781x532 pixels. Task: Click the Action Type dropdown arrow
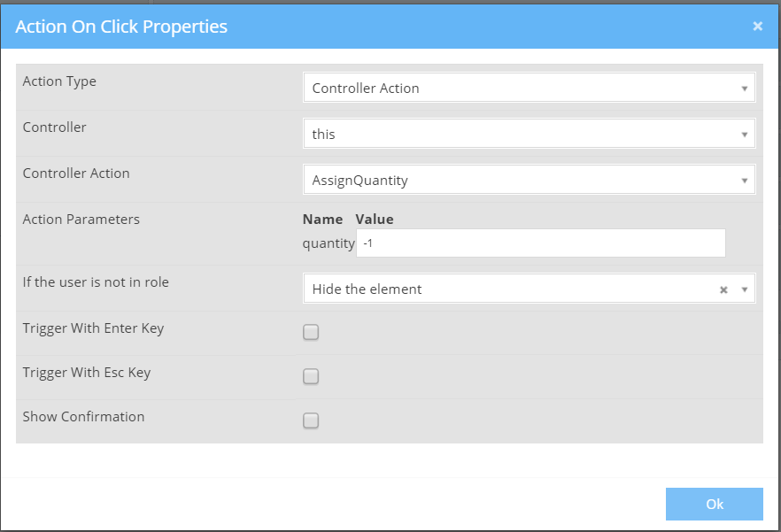tap(745, 89)
